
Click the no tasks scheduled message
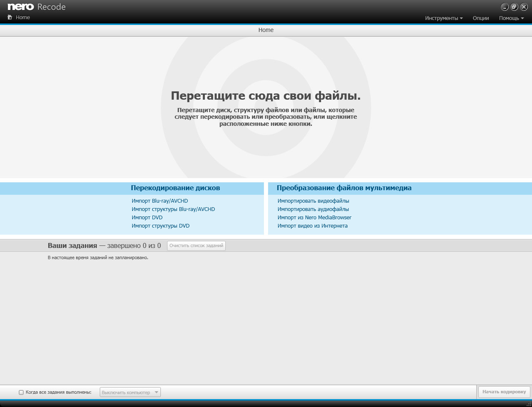[98, 257]
